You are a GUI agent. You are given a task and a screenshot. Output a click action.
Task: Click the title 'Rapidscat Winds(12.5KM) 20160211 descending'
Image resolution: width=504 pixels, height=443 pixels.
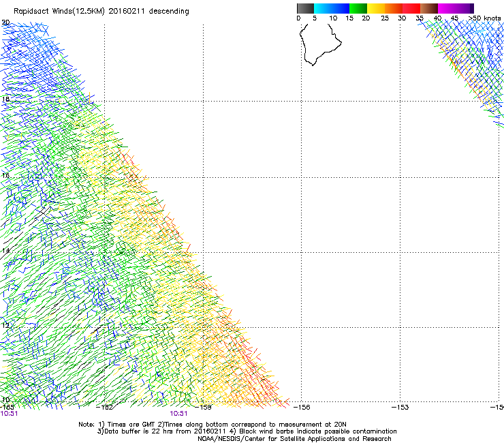[x=101, y=12]
